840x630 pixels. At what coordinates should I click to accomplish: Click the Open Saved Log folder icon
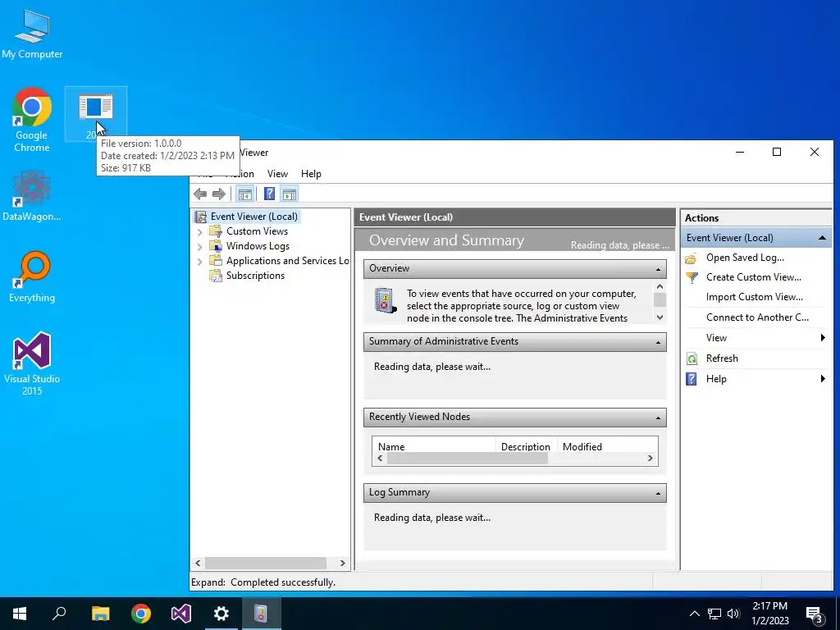coord(692,258)
